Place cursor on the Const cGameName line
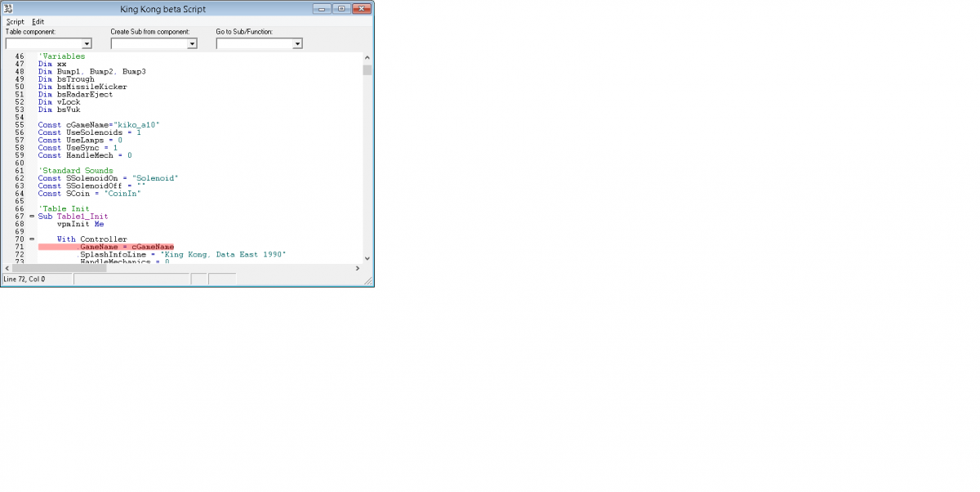The width and height of the screenshot is (980, 492). click(x=98, y=124)
